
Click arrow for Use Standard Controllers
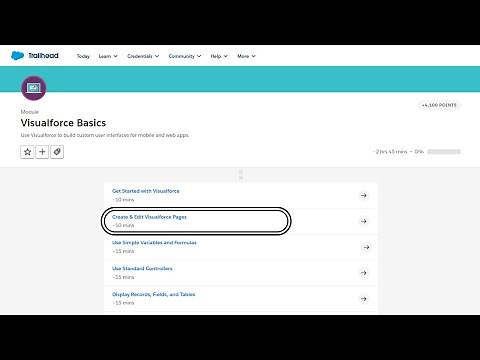[364, 273]
